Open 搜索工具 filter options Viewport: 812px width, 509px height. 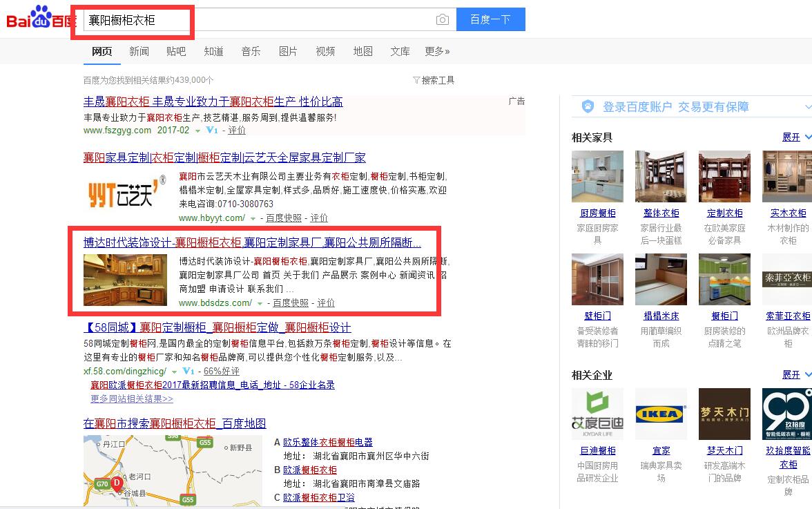tap(434, 80)
